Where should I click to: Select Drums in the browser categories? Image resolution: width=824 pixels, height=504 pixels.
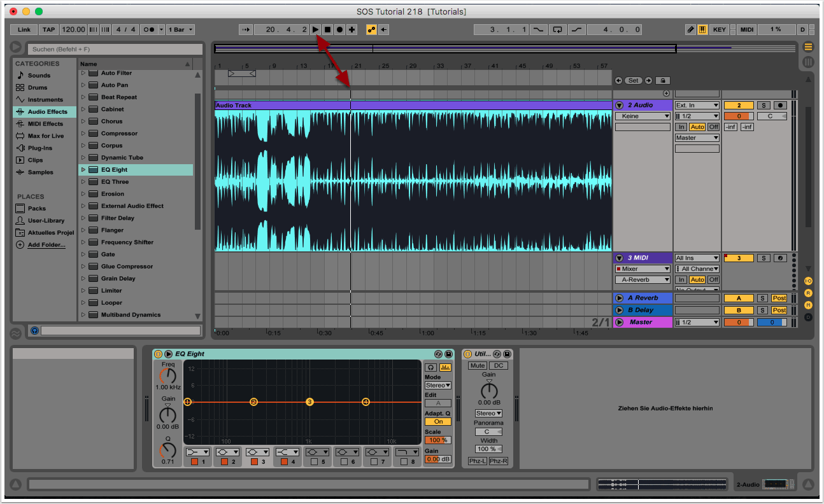pos(38,88)
